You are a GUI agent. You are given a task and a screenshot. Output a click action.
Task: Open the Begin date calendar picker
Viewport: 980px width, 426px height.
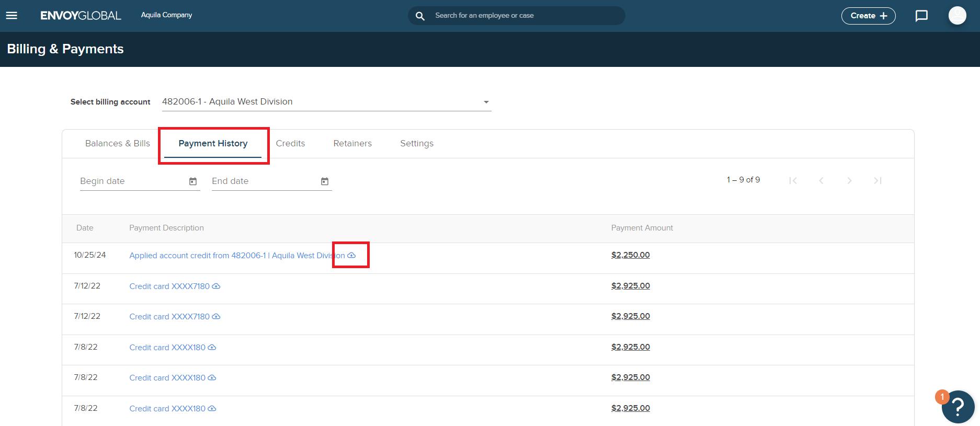193,181
